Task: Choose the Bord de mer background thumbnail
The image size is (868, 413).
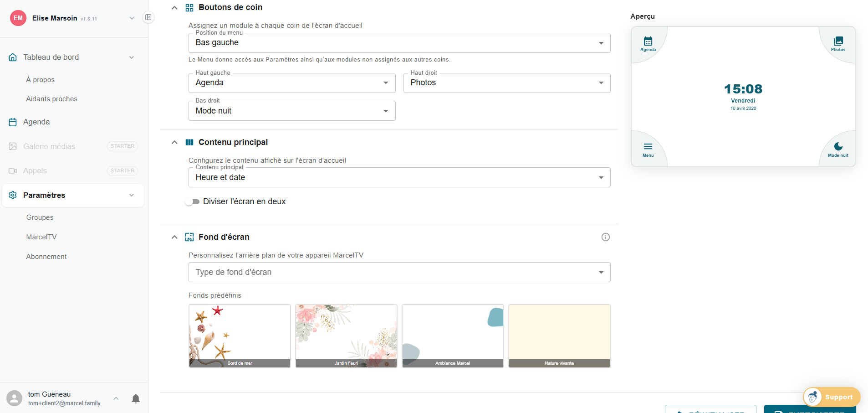Action: tap(240, 336)
